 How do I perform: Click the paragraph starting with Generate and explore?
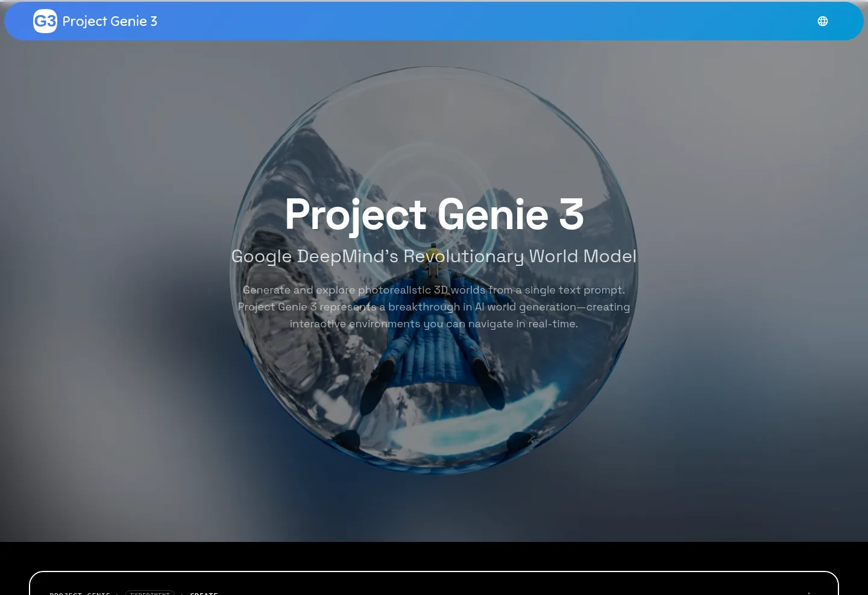coord(434,307)
